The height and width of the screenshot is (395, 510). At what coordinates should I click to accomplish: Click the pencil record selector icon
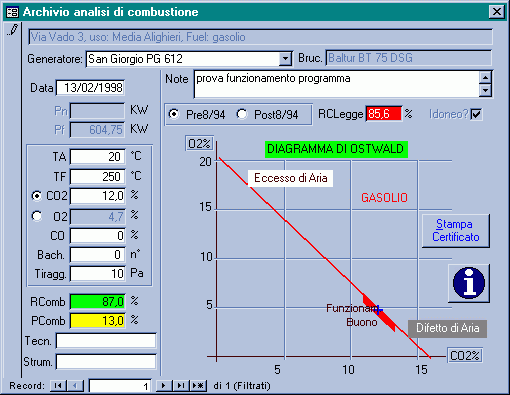13,30
